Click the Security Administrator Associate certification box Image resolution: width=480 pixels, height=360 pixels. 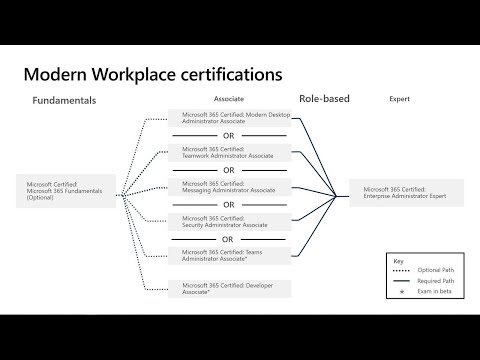(x=230, y=222)
